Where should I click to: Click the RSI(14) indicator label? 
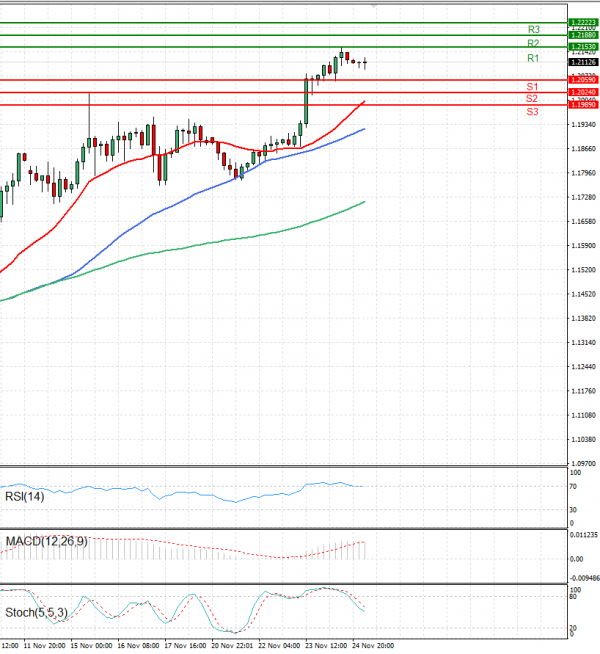tap(25, 497)
